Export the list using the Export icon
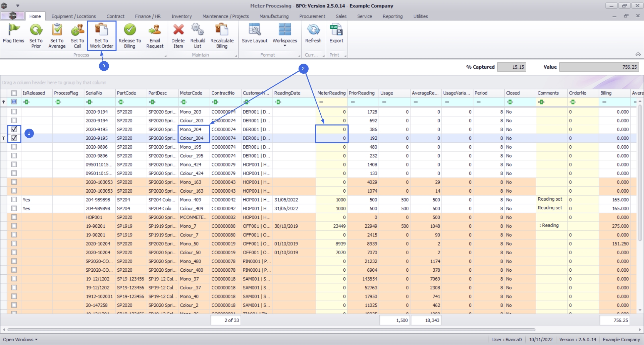 click(x=336, y=30)
